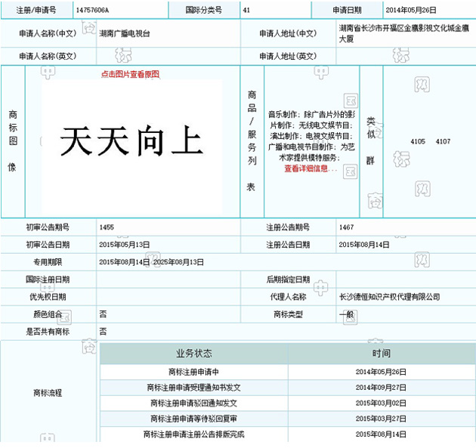Click the agent name 长沙德恒知识产权代理有限公司

click(390, 297)
